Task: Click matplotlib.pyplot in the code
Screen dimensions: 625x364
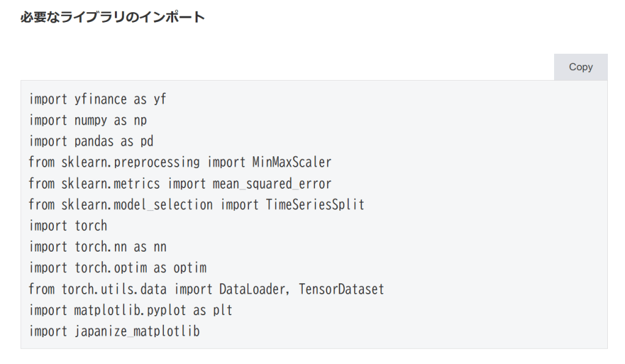Action: click(131, 310)
